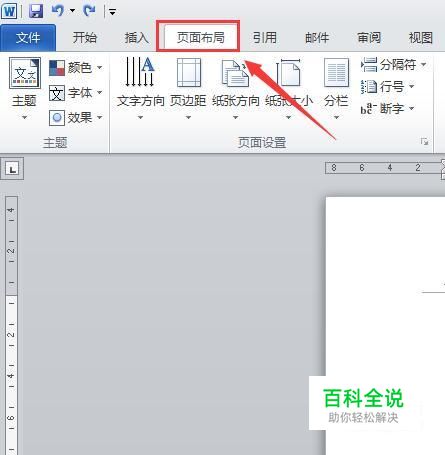Screen dimensions: 445x455
Task: Open the 视图 tab
Action: [x=421, y=37]
